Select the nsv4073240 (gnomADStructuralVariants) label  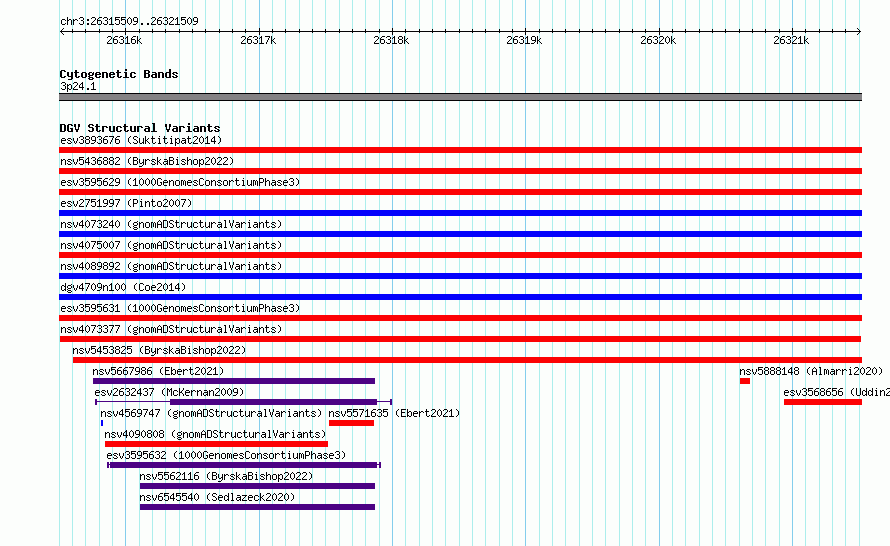point(171,224)
